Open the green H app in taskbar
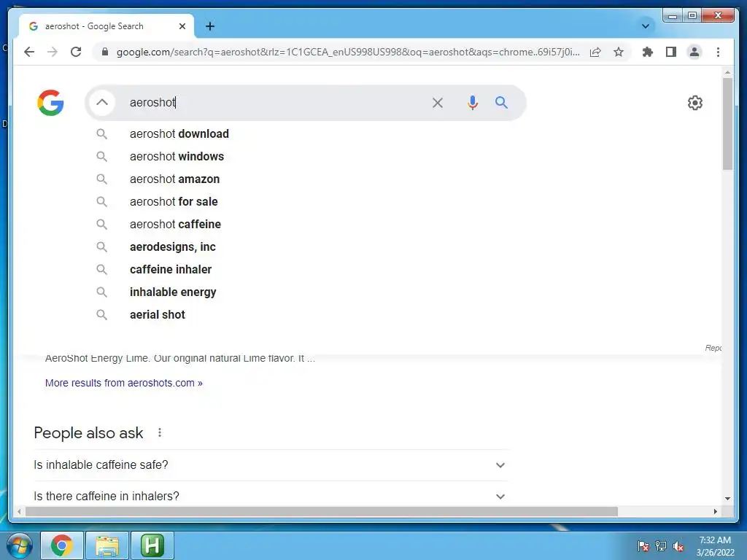 152,545
